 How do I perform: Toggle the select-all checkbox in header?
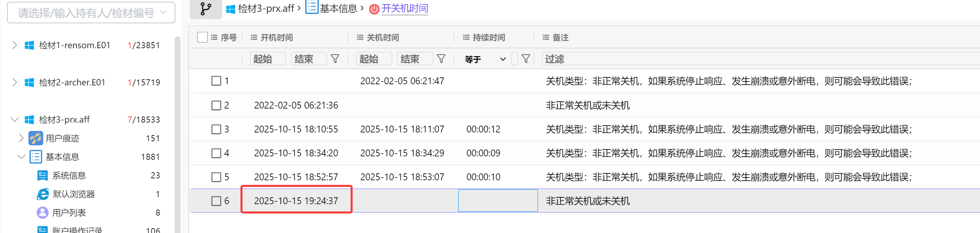click(202, 37)
